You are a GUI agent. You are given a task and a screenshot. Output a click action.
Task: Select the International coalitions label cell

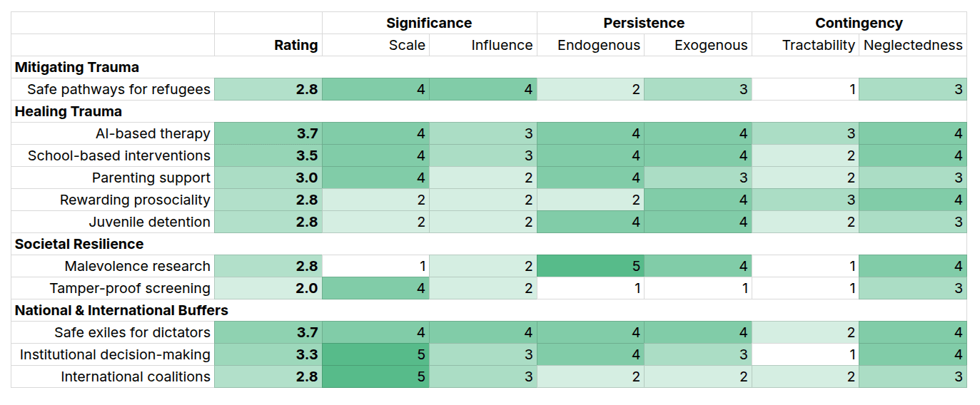113,376
